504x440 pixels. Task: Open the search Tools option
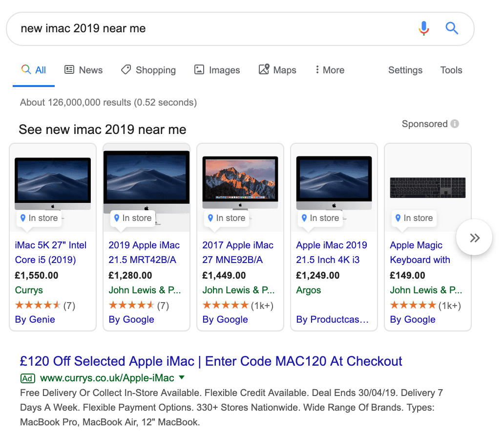click(x=451, y=70)
